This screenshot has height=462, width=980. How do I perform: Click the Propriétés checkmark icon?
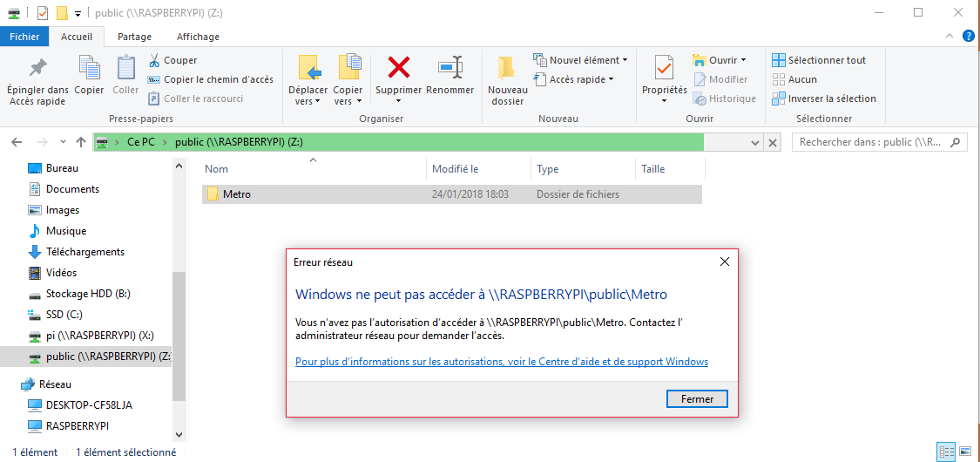pyautogui.click(x=664, y=67)
